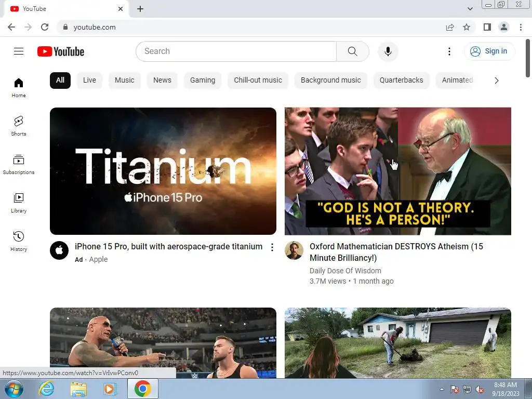
Task: Show hidden system tray icons
Action: tap(442, 389)
